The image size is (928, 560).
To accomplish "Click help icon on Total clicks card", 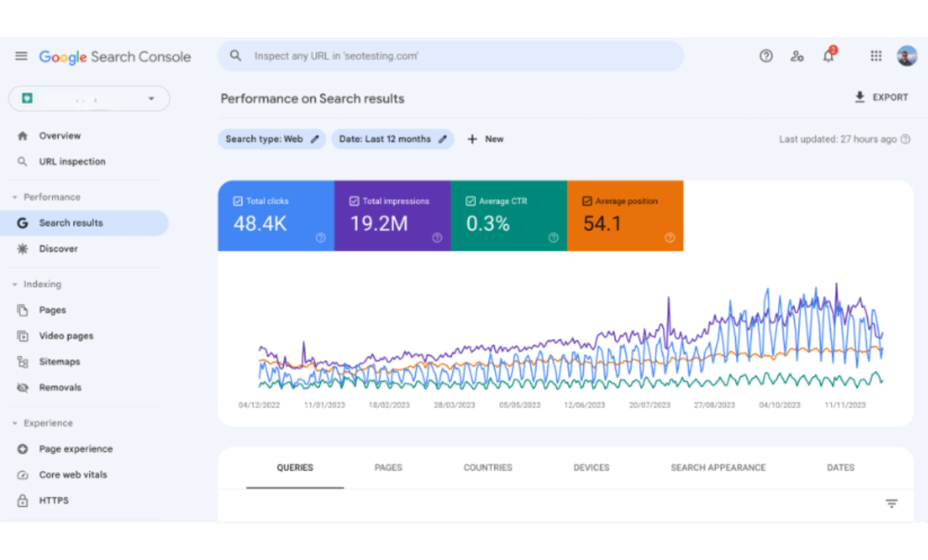I will coord(321,238).
